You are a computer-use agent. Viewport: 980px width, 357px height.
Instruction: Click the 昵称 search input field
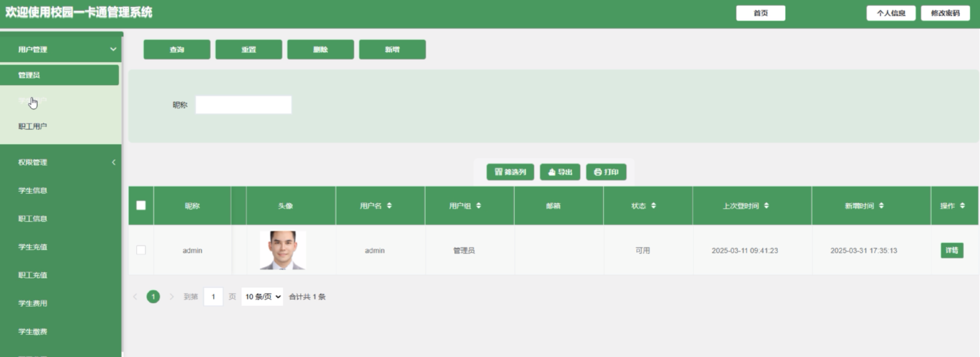(243, 105)
